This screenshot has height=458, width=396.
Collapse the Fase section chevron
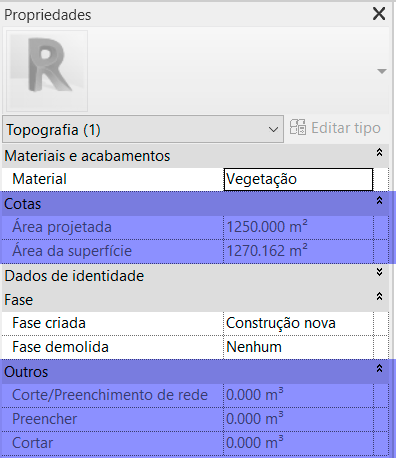[x=379, y=296]
